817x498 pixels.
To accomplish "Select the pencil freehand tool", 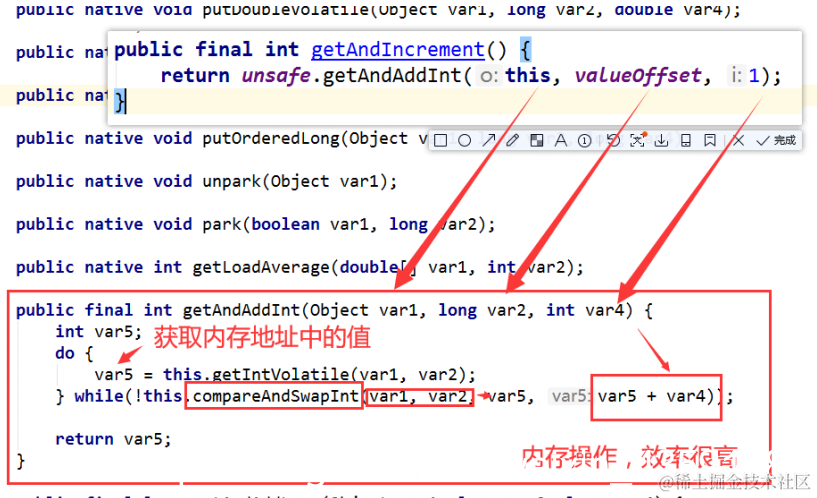I will (x=513, y=140).
